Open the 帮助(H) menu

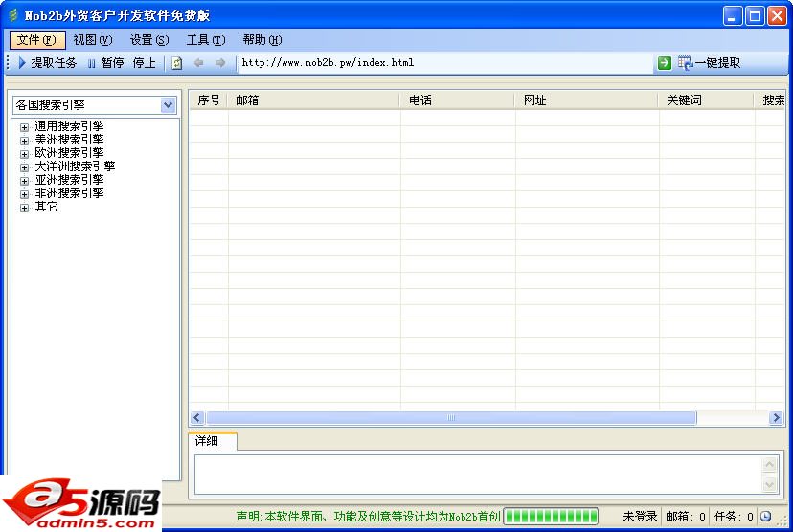[x=262, y=40]
